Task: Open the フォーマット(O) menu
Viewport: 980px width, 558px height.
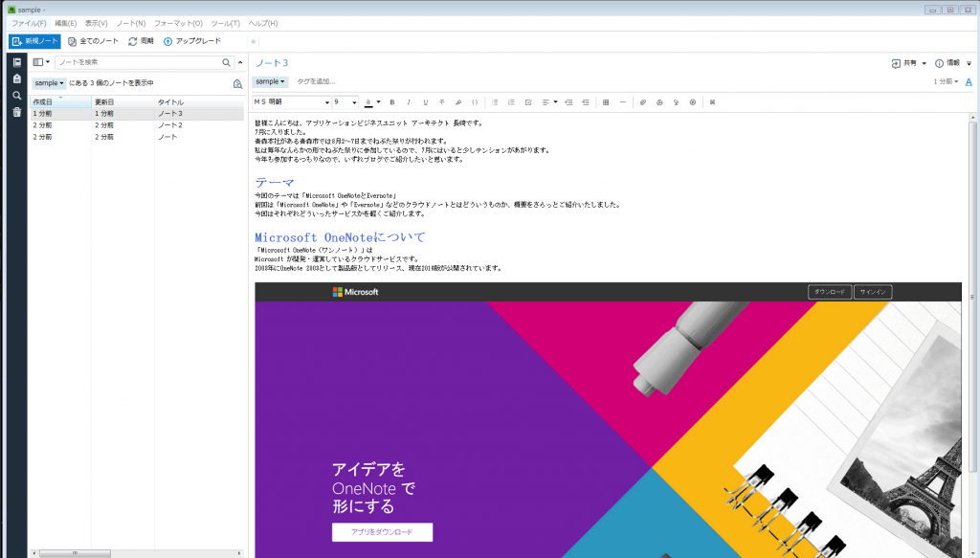Action: [x=178, y=23]
